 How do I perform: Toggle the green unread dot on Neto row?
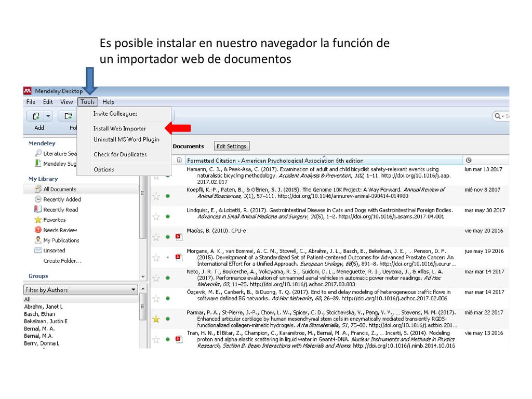tap(168, 278)
